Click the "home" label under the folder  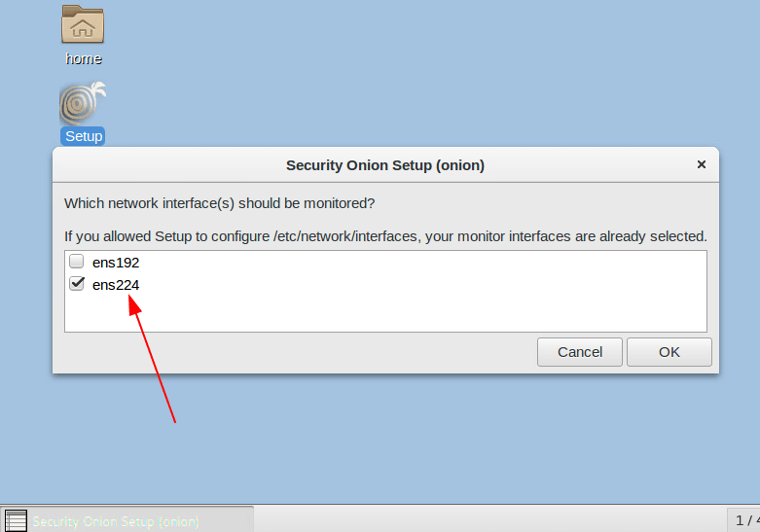pos(83,58)
